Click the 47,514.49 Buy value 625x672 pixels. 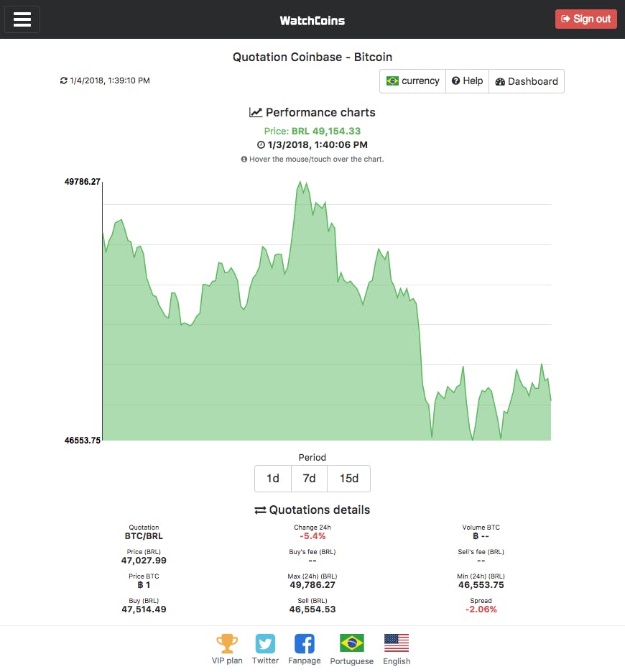tap(144, 609)
